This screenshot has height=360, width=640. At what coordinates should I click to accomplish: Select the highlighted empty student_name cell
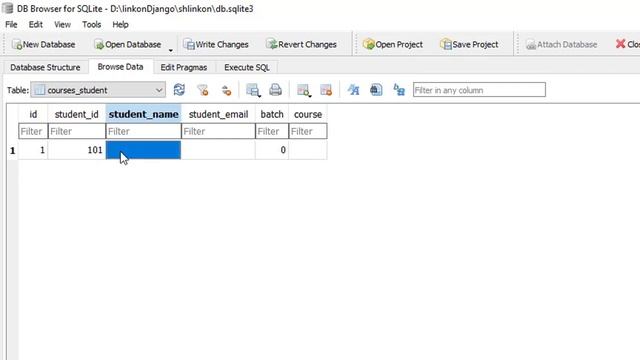(x=143, y=150)
